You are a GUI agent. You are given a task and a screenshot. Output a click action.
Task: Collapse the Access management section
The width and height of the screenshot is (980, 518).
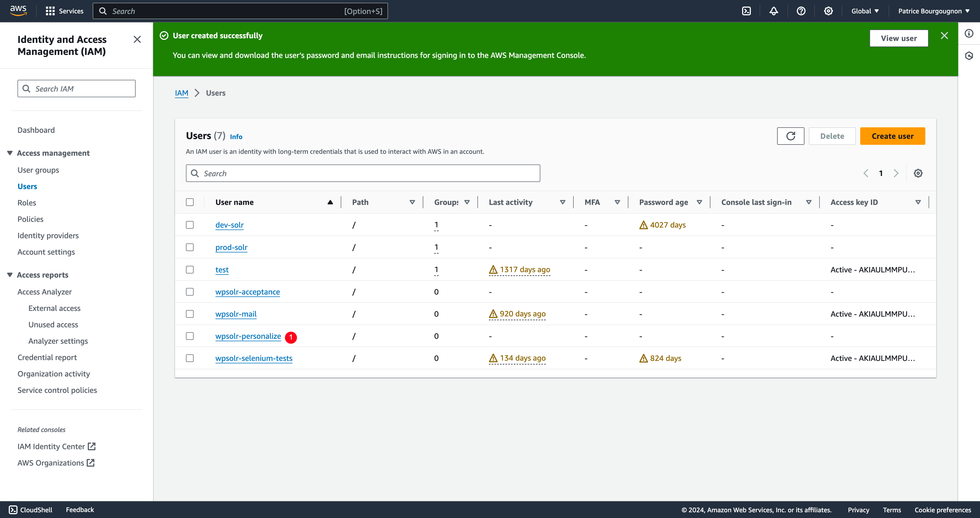(10, 153)
